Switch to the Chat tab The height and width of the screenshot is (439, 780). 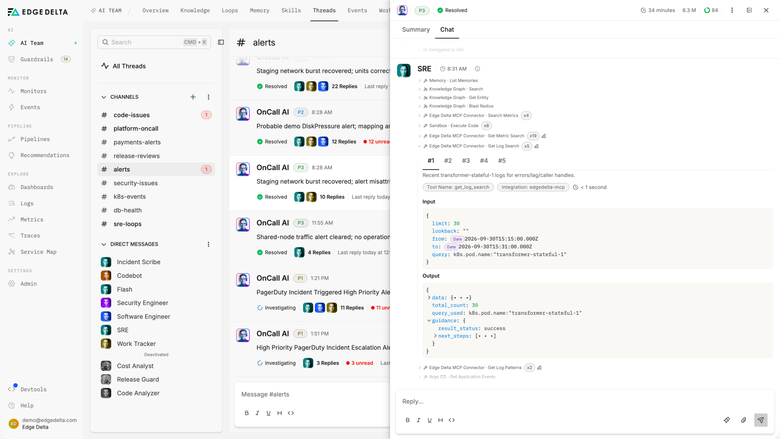coord(447,30)
